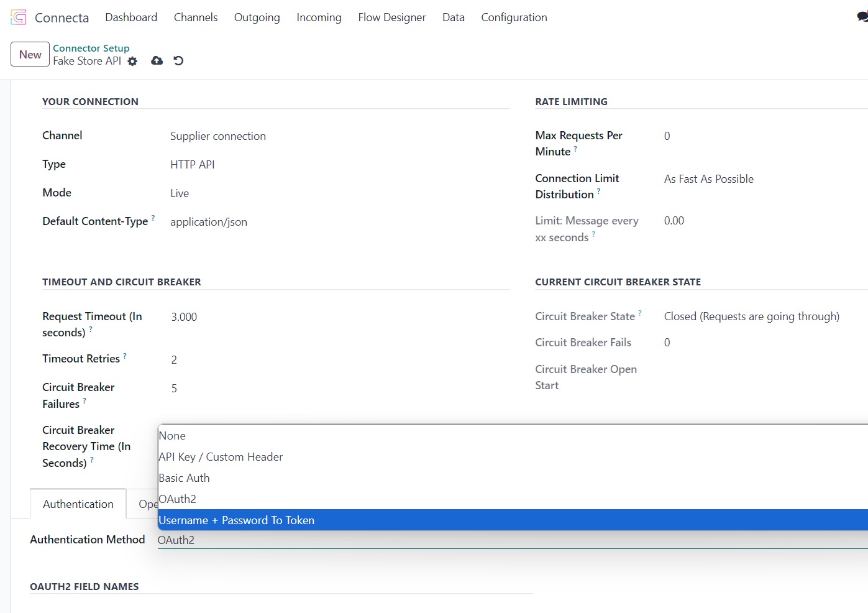Choose "OAuth2" from the open dropdown list
Screen dimensions: 868x613
[178, 499]
